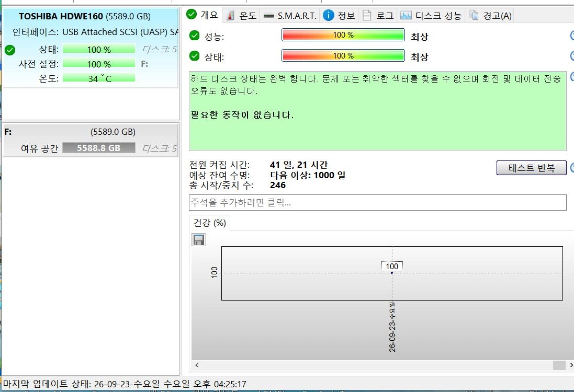Open the S.M.A.R.T. tab
This screenshot has height=392, width=574.
290,16
